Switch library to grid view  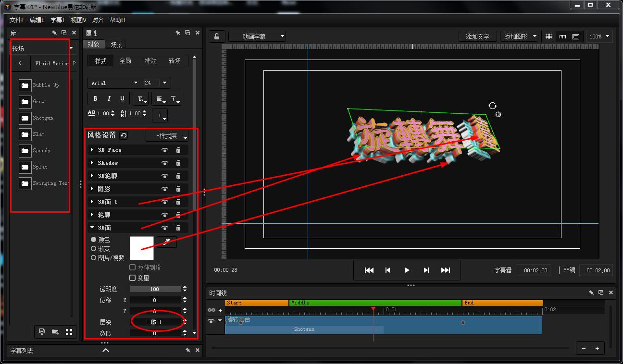69,332
